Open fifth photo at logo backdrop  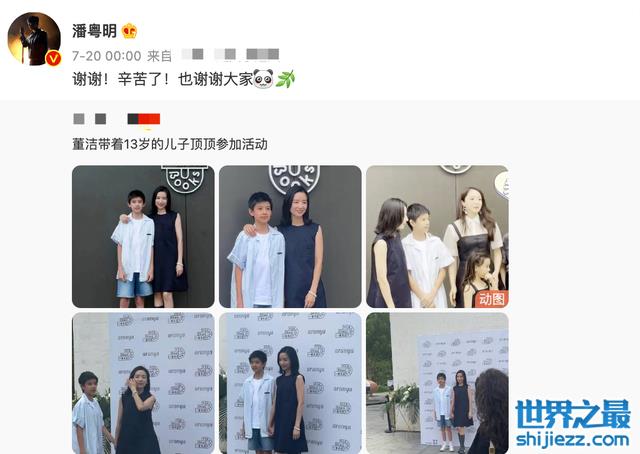click(x=290, y=383)
